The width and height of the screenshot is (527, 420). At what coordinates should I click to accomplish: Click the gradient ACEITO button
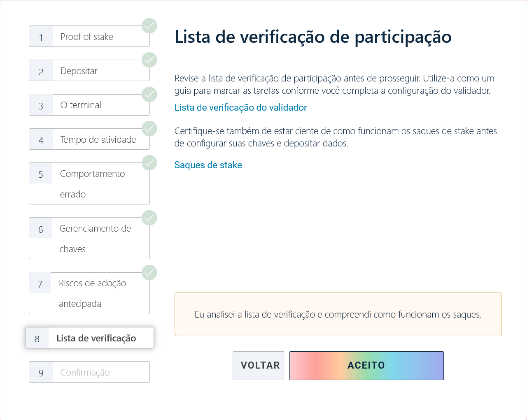tap(366, 365)
